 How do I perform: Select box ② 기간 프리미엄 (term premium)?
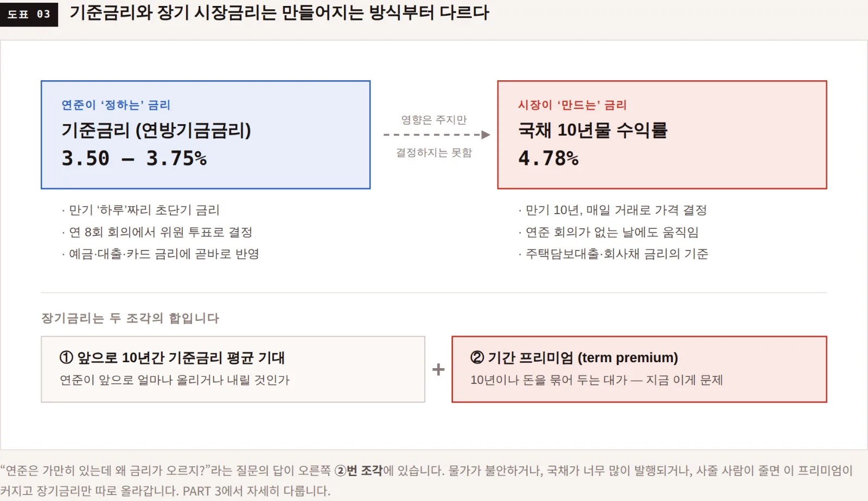click(x=639, y=369)
